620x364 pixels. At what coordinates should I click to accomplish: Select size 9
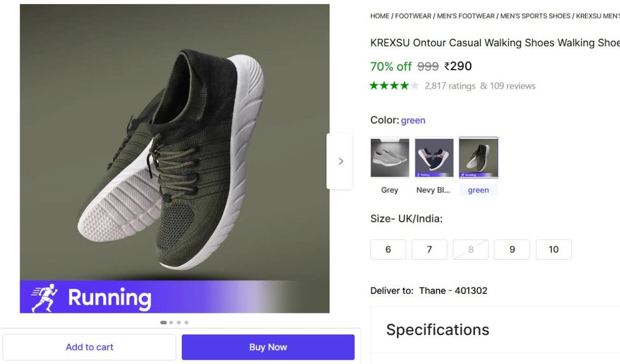point(512,249)
